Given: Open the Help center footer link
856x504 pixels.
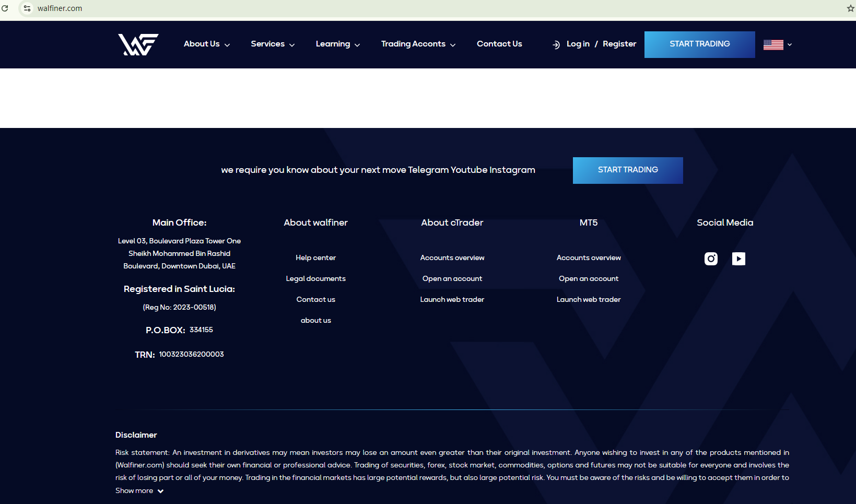Looking at the screenshot, I should click(x=315, y=257).
